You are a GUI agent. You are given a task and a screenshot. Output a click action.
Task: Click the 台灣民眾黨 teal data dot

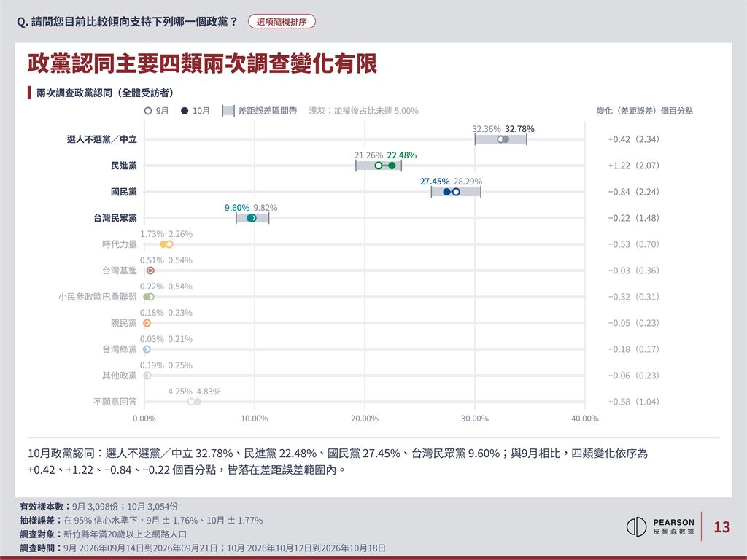(x=252, y=218)
